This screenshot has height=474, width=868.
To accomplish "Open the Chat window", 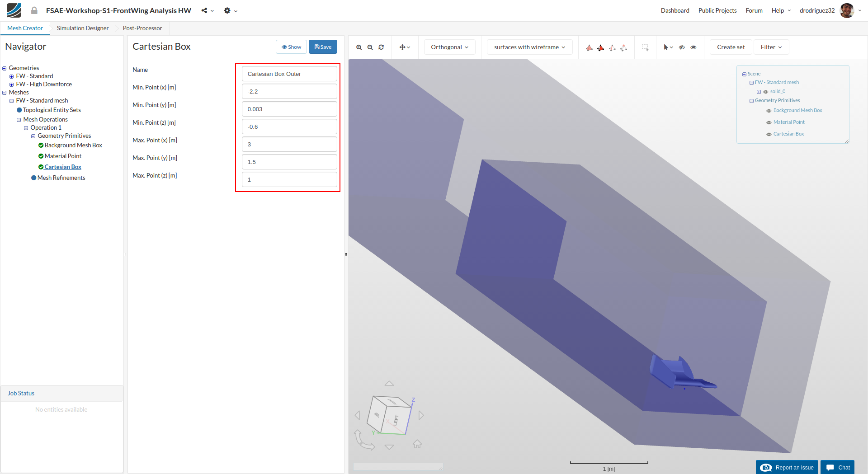I will [x=838, y=467].
